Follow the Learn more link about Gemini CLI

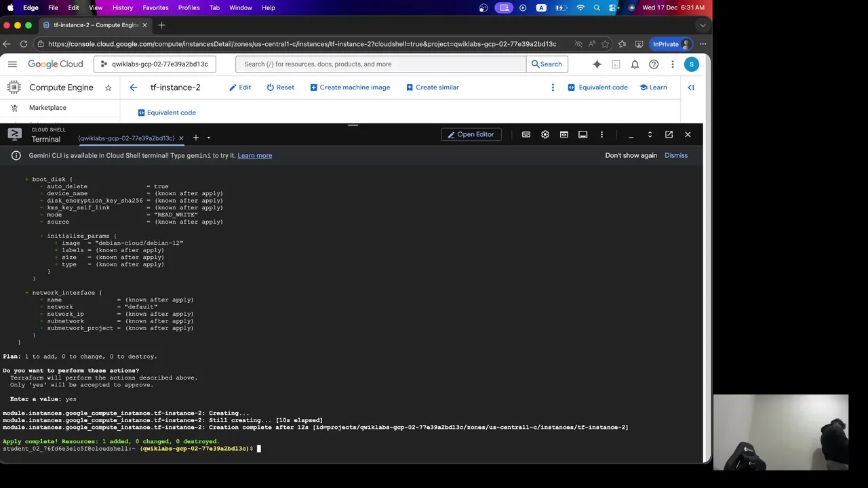click(255, 155)
